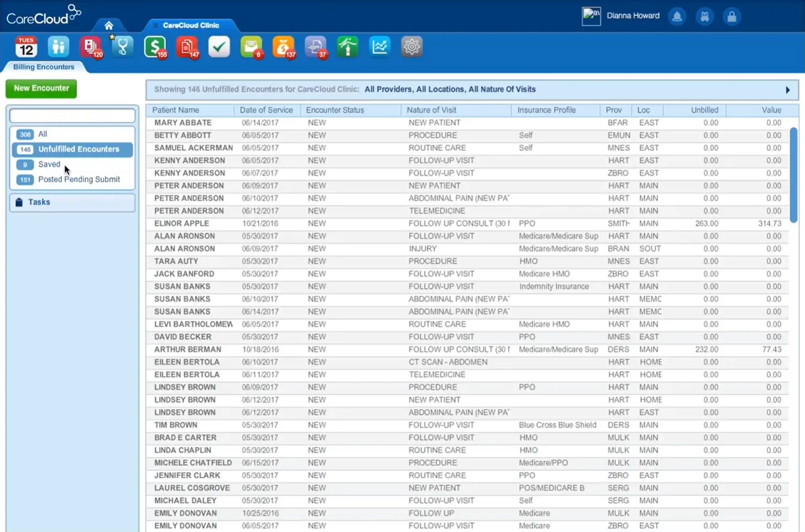Open notifications bell icon
Screen dimensions: 805x532
pos(677,17)
